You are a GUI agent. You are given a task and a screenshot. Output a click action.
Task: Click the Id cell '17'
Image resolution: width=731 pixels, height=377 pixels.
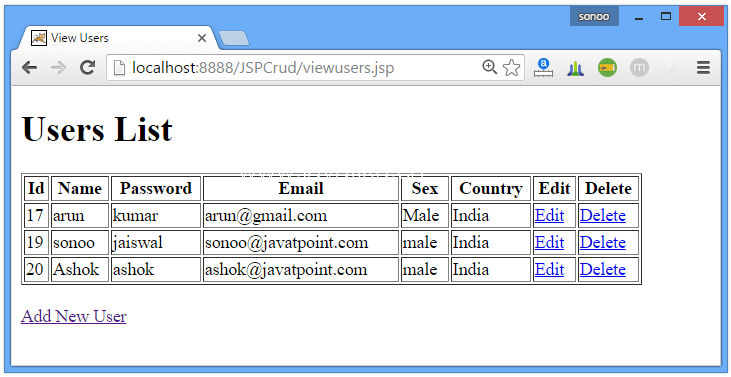click(x=36, y=215)
